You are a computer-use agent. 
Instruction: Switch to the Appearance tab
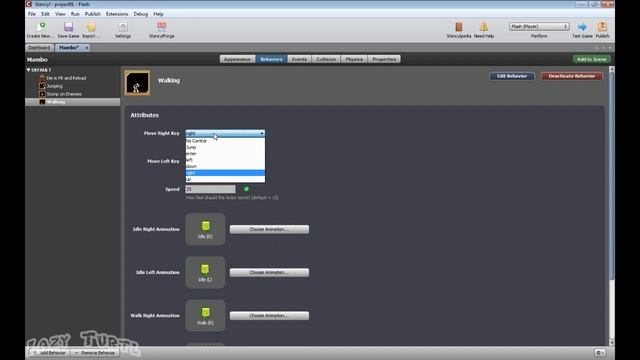[237, 59]
